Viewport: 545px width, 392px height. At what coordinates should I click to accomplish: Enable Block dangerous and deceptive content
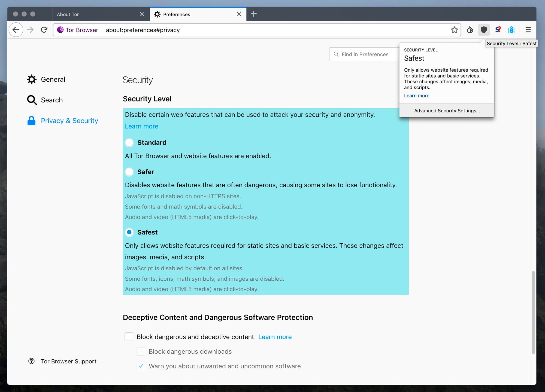coord(129,337)
